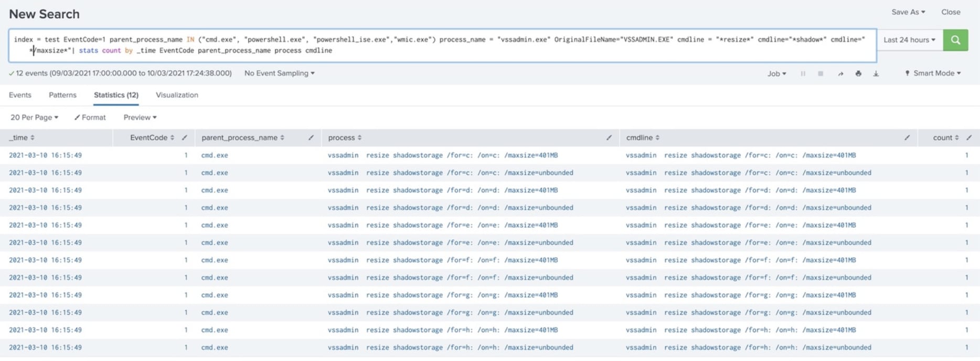Switch to the Patterns tab

coord(62,95)
